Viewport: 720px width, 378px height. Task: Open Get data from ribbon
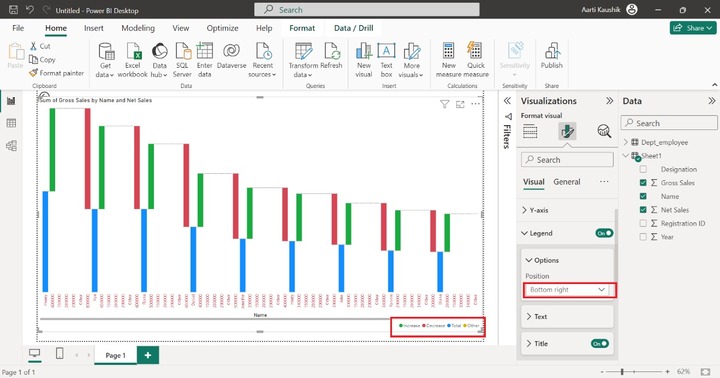[x=105, y=60]
